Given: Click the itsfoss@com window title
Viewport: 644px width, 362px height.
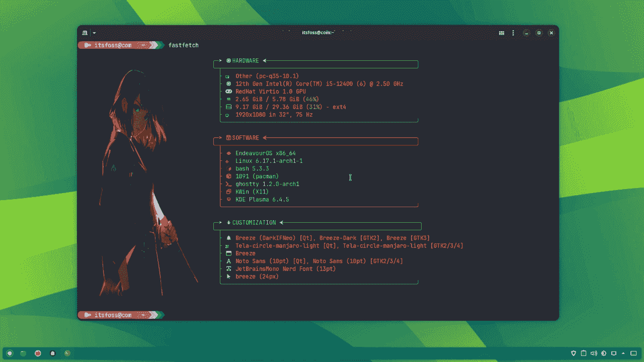Looking at the screenshot, I should tap(318, 33).
